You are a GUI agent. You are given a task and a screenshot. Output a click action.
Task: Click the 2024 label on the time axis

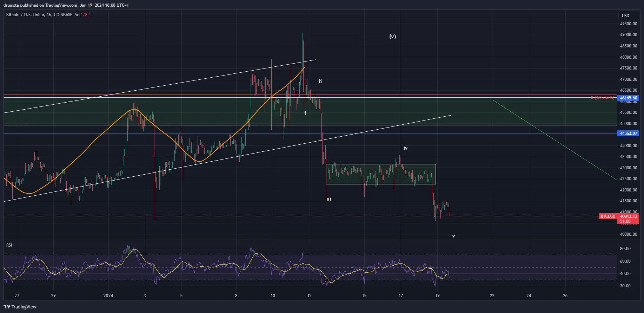click(x=108, y=296)
